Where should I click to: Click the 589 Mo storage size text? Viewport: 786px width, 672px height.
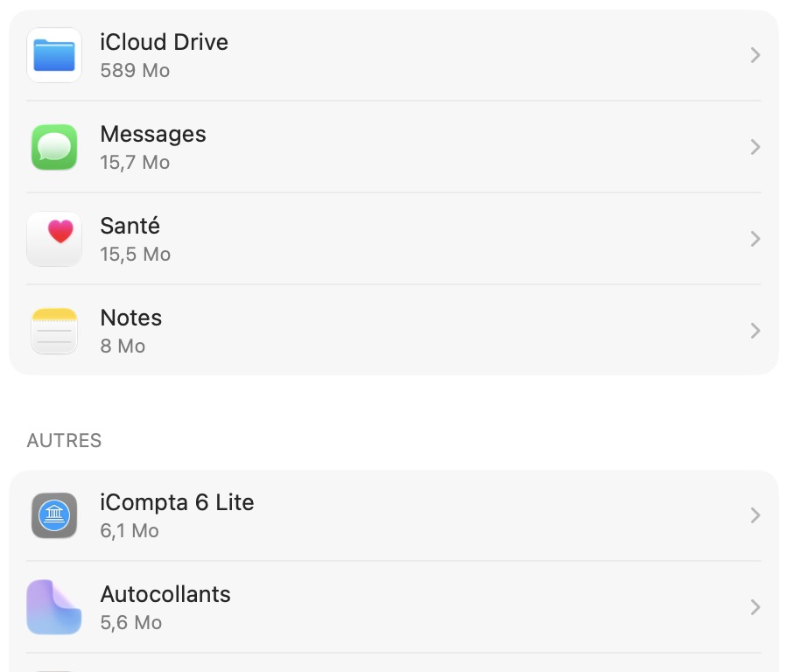coord(135,70)
